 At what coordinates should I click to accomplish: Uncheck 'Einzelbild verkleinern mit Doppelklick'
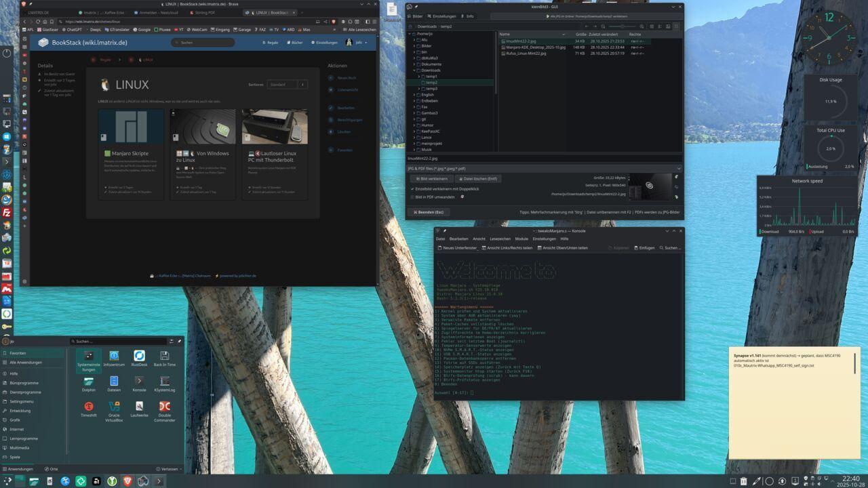pyautogui.click(x=414, y=188)
